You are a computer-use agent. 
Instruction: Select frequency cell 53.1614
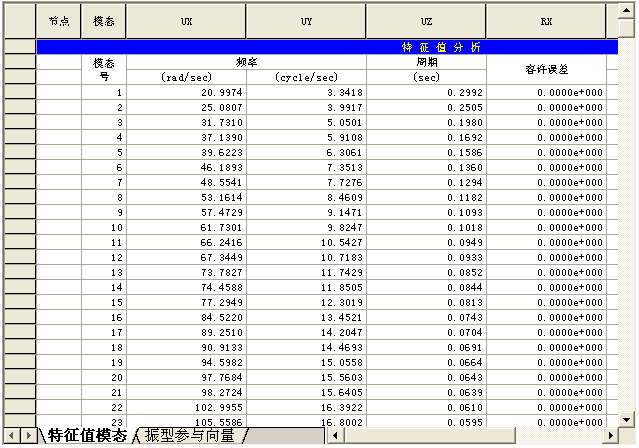[186, 198]
